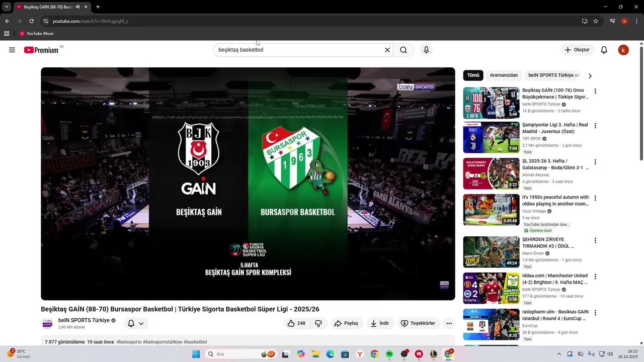Viewport: 644px width, 362px height.
Task: Open YouTube Music bookmark
Action: pyautogui.click(x=37, y=34)
